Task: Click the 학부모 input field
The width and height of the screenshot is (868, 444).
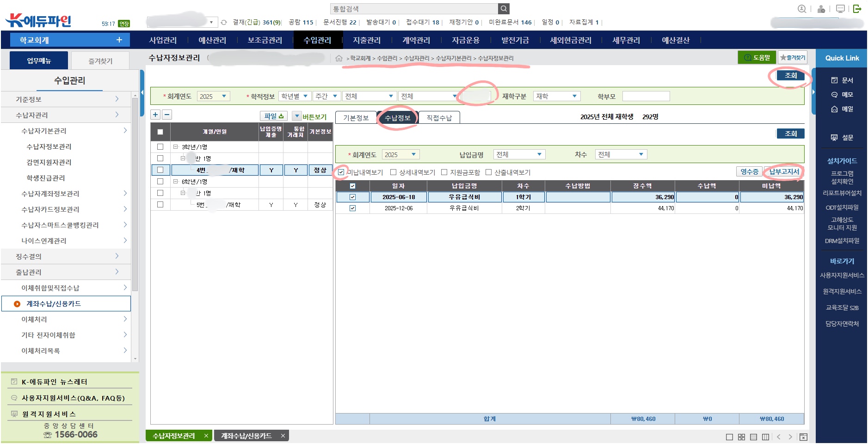Action: [x=646, y=96]
